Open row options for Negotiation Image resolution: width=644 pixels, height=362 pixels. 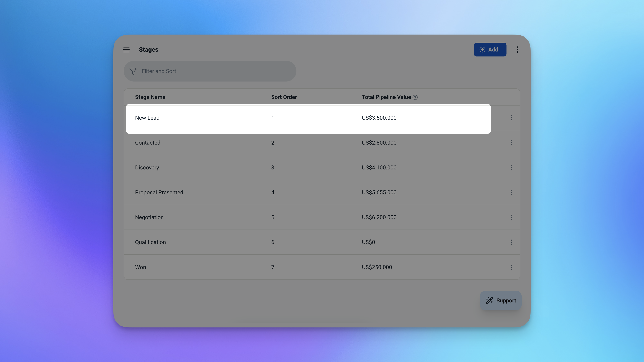[x=511, y=217]
